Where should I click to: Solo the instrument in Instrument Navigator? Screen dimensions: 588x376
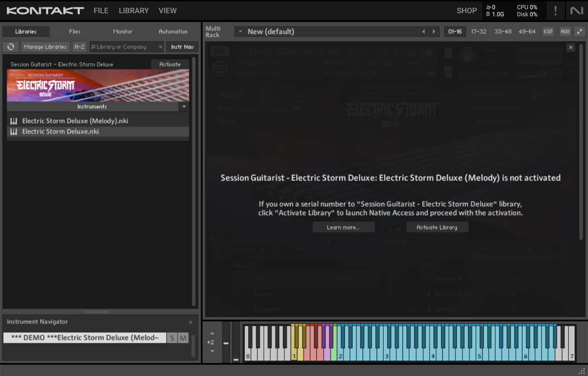172,338
